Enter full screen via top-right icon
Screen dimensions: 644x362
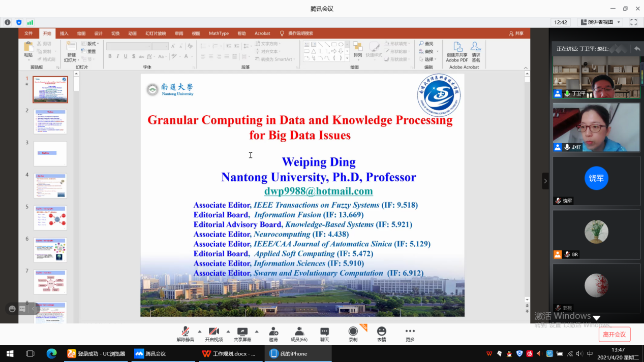pyautogui.click(x=633, y=22)
